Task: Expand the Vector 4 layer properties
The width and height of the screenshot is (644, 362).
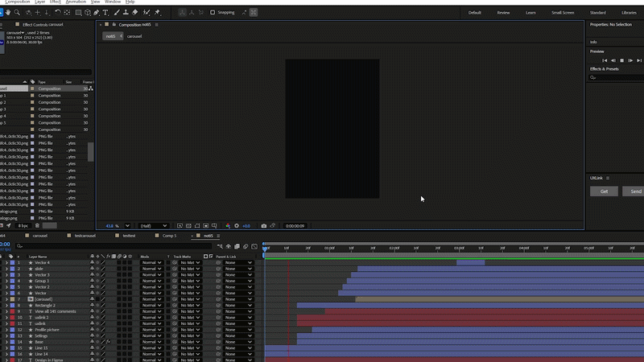Action: tap(6, 263)
